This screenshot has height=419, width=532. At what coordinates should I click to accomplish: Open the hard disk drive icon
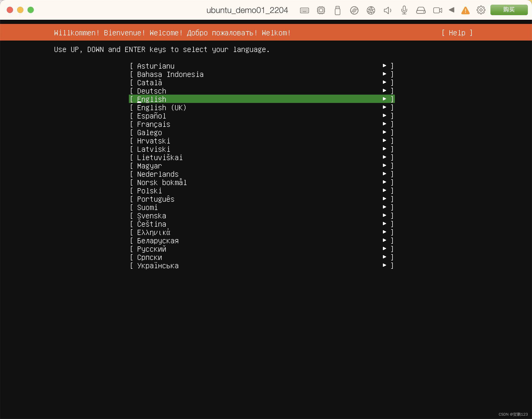(x=421, y=10)
